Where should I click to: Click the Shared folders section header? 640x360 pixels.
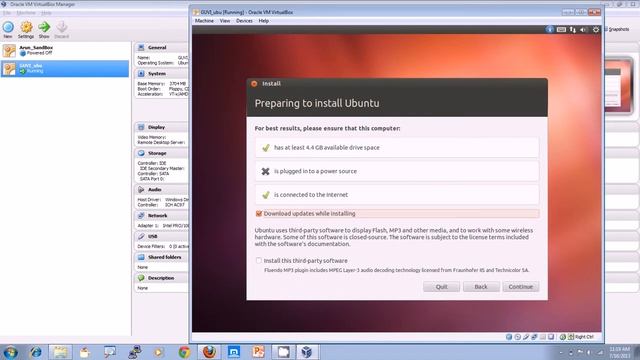pos(161,257)
